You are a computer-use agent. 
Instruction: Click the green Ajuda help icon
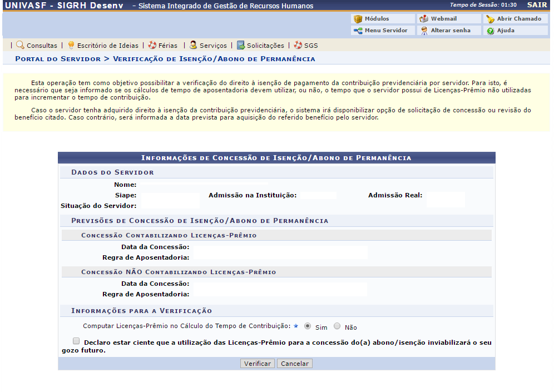tap(490, 31)
